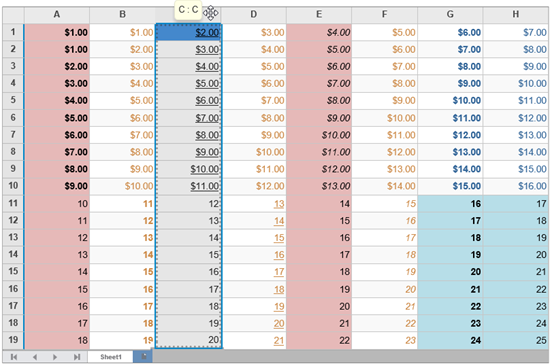Click the italic $13.00 cell in column E

click(319, 186)
